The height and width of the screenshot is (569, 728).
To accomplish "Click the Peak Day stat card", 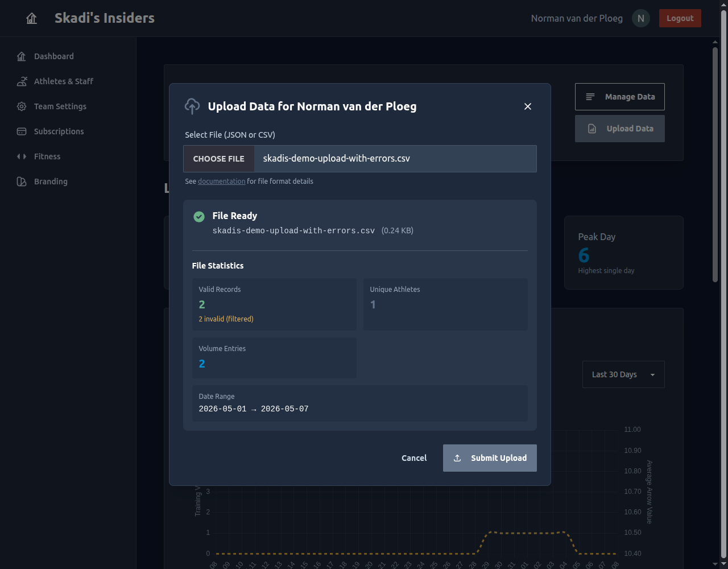I will (624, 253).
